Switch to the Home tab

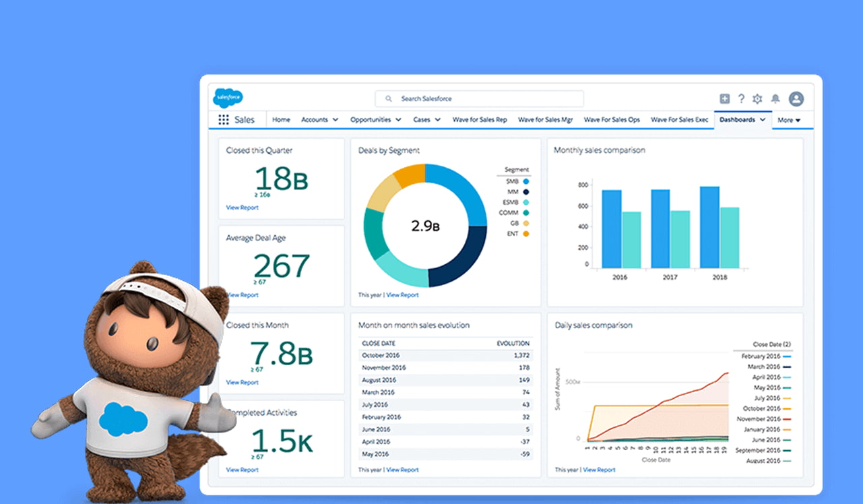281,120
